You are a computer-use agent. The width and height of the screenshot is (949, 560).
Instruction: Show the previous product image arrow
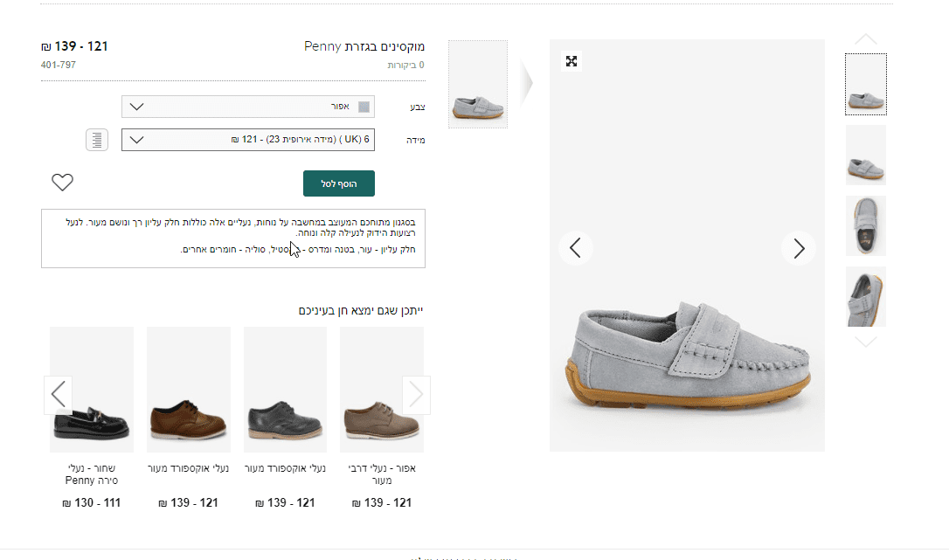point(575,248)
